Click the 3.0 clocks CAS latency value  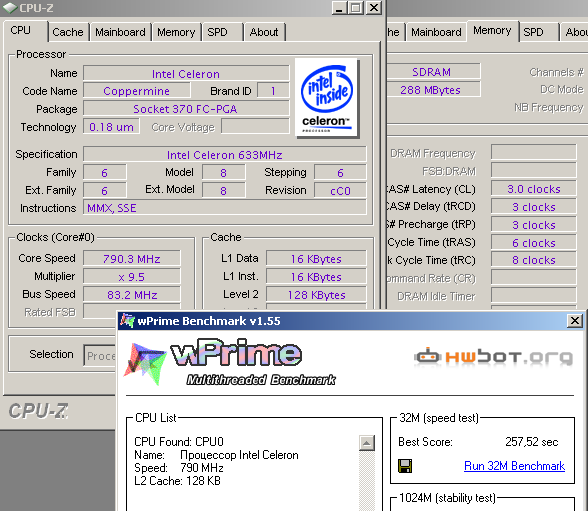(534, 189)
